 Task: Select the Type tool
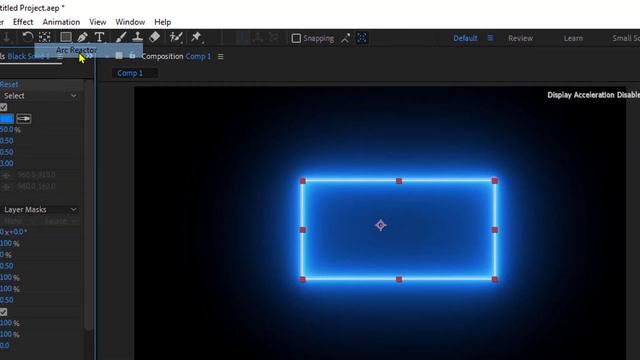(x=99, y=38)
